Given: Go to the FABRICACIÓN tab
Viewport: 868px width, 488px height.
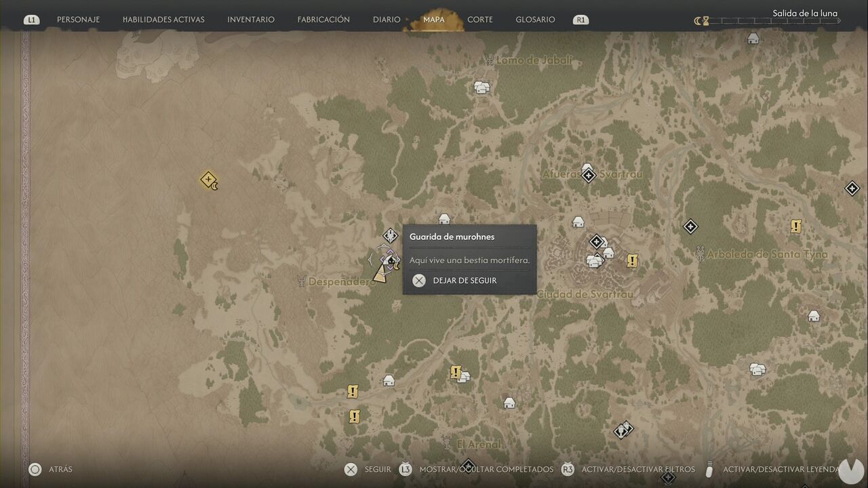Looking at the screenshot, I should click(x=323, y=20).
